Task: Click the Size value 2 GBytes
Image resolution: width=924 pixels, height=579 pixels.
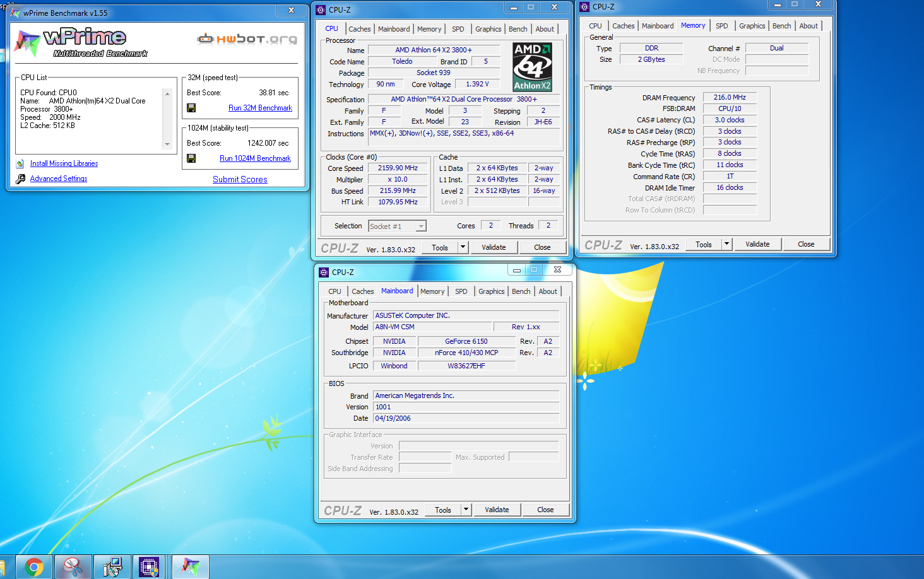Action: [x=651, y=59]
